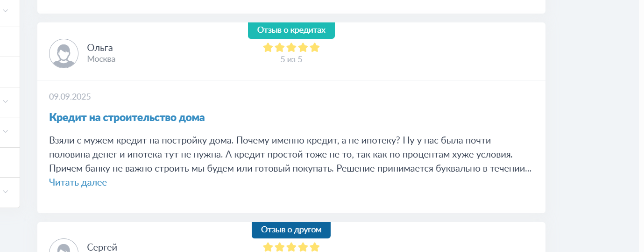Click Сергей's profile avatar icon
644x252 pixels.
(64, 245)
